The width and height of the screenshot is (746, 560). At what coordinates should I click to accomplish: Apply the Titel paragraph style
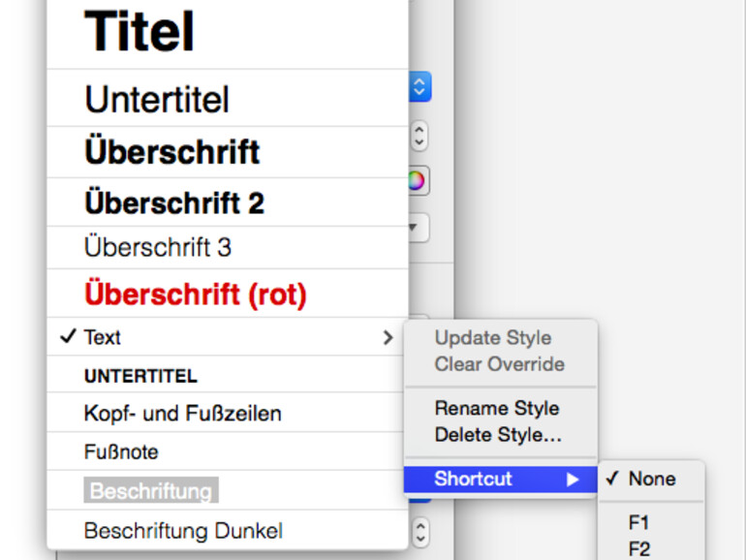coord(140,32)
